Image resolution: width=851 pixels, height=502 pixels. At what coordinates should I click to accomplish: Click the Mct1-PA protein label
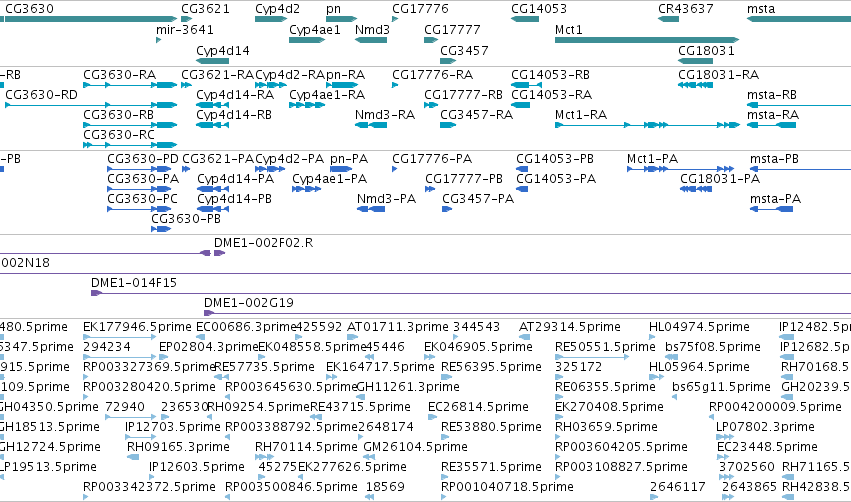click(652, 158)
